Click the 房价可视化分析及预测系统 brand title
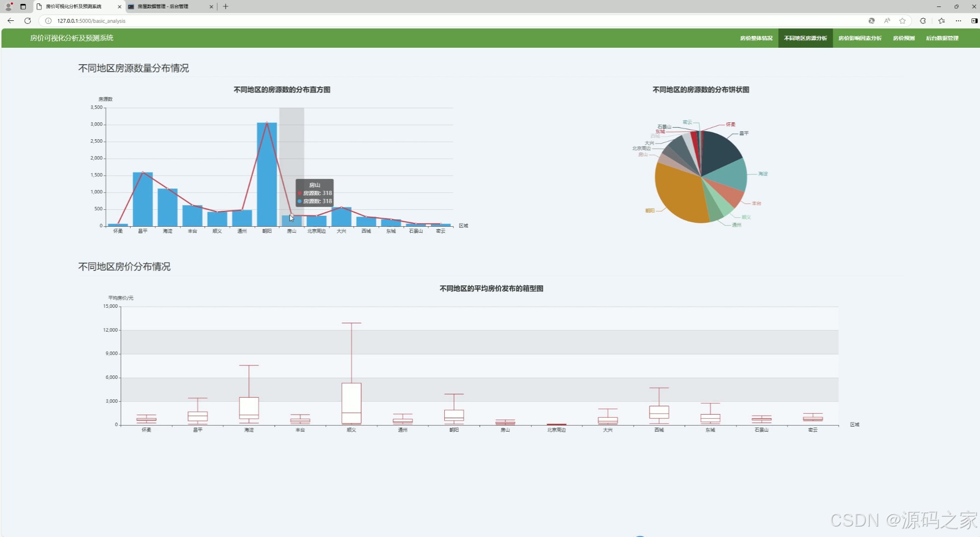The width and height of the screenshot is (980, 537). 72,38
